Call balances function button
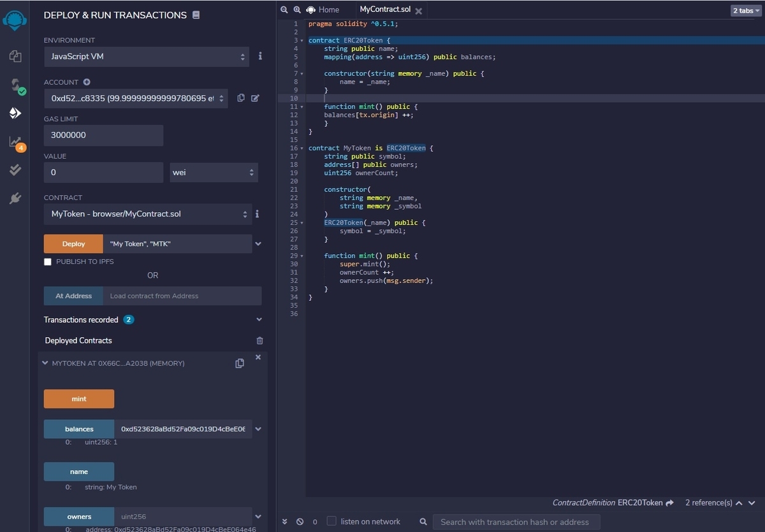The image size is (765, 532). [x=79, y=429]
